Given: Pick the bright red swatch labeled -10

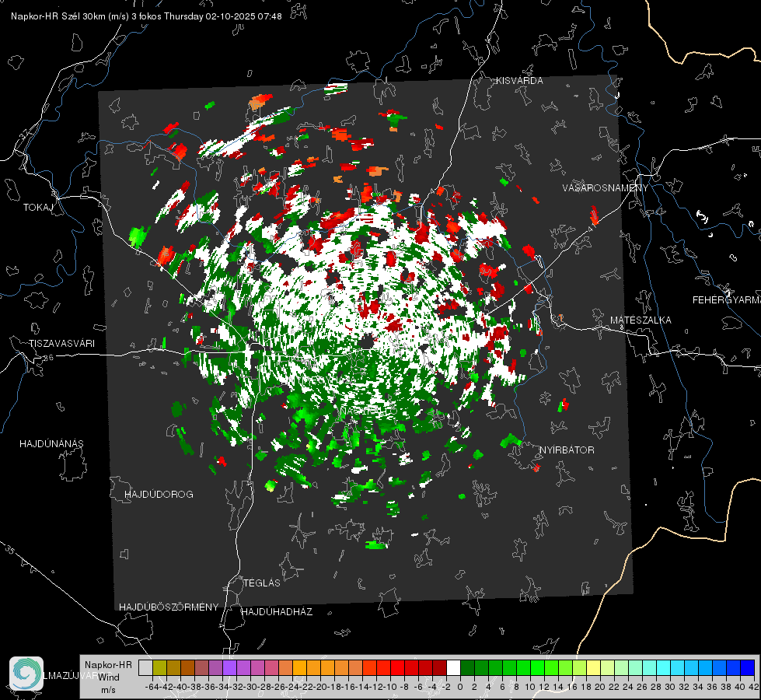Looking at the screenshot, I should (x=397, y=667).
